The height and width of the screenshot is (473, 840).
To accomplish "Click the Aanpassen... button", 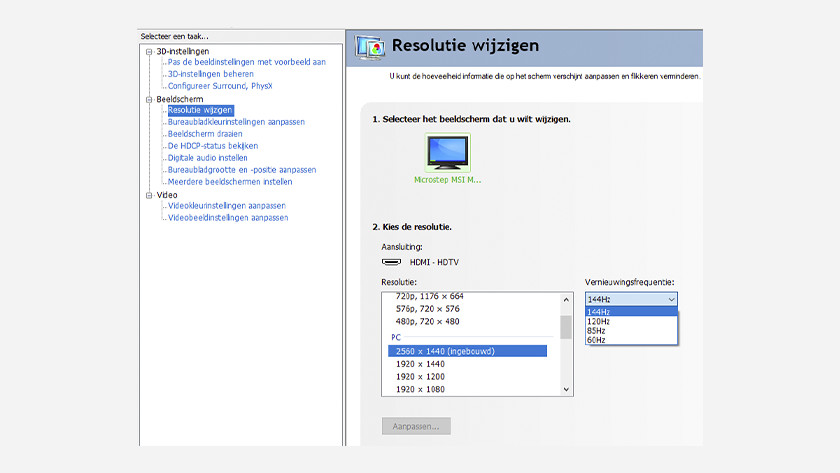I will [x=416, y=426].
